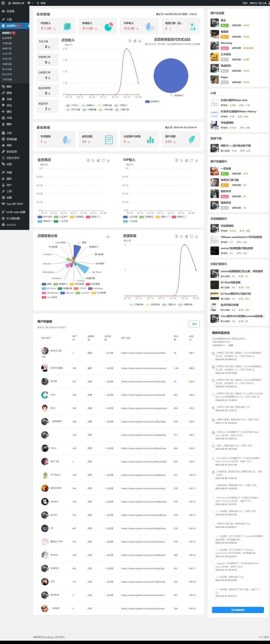Open 积分充值 submenu item
This screenshot has width=270, height=644.
(x=7, y=69)
